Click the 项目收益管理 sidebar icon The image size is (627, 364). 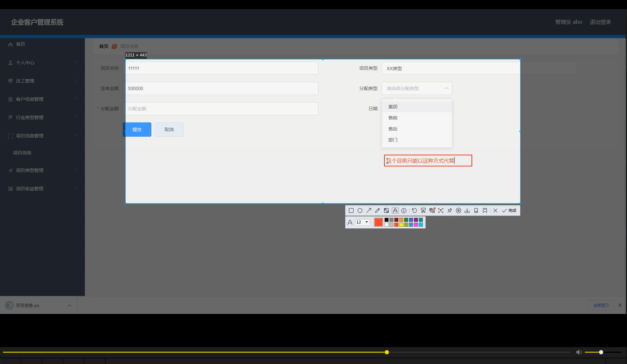click(10, 189)
